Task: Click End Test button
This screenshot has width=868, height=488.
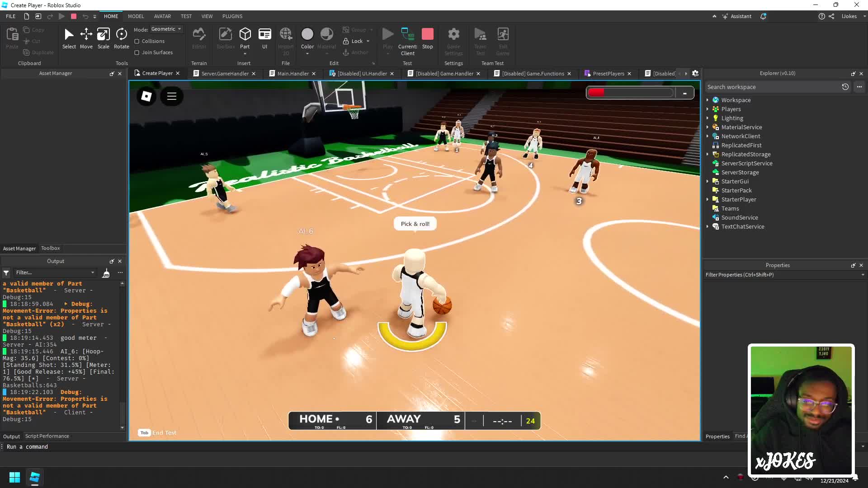Action: click(158, 433)
